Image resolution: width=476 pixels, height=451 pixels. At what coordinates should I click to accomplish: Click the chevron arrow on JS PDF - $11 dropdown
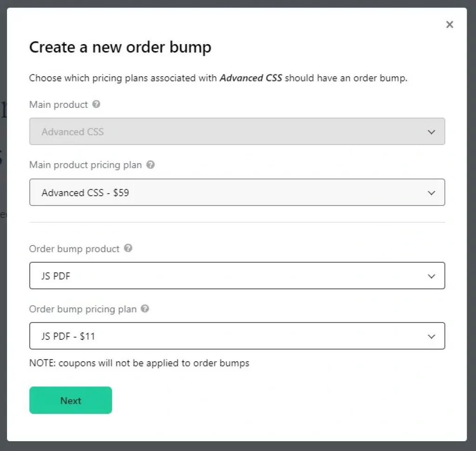pyautogui.click(x=431, y=336)
